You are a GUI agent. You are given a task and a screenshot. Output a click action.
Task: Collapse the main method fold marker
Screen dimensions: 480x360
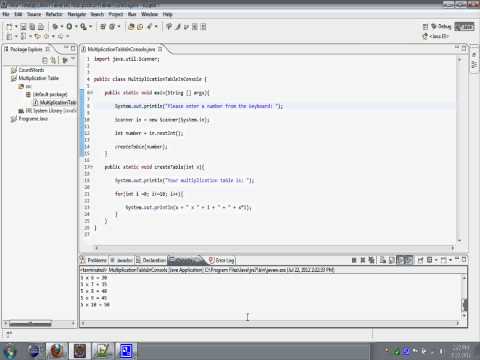point(91,93)
